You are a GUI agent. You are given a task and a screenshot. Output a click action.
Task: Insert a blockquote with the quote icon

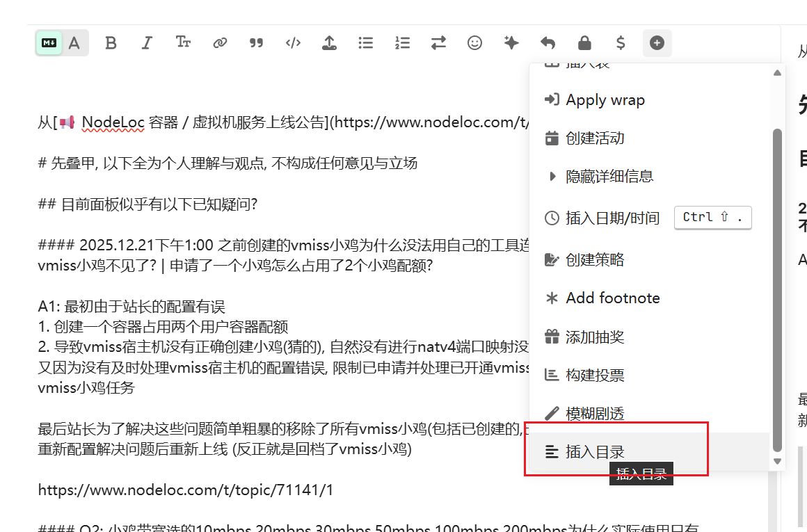(256, 43)
